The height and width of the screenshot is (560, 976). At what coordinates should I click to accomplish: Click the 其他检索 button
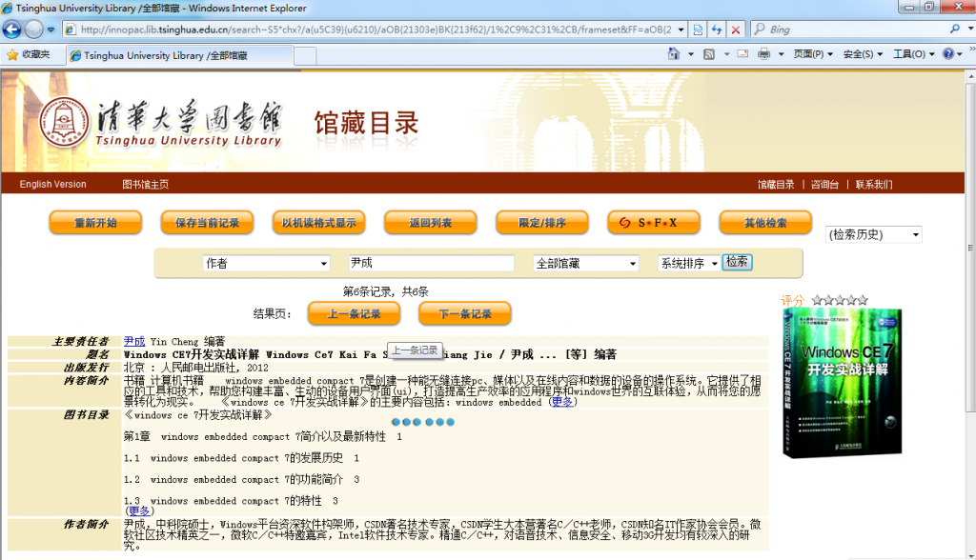pyautogui.click(x=765, y=223)
